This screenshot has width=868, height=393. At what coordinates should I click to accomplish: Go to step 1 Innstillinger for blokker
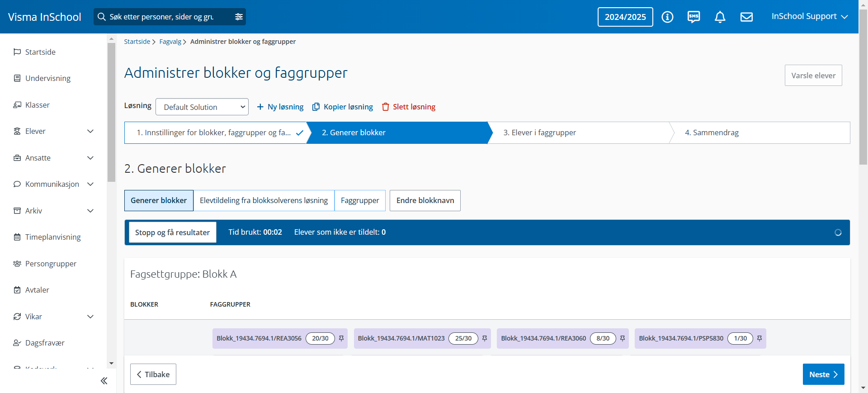point(216,133)
